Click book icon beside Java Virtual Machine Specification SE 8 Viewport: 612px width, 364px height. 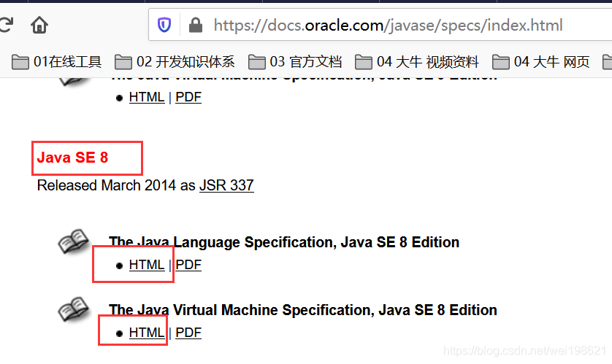[73, 309]
